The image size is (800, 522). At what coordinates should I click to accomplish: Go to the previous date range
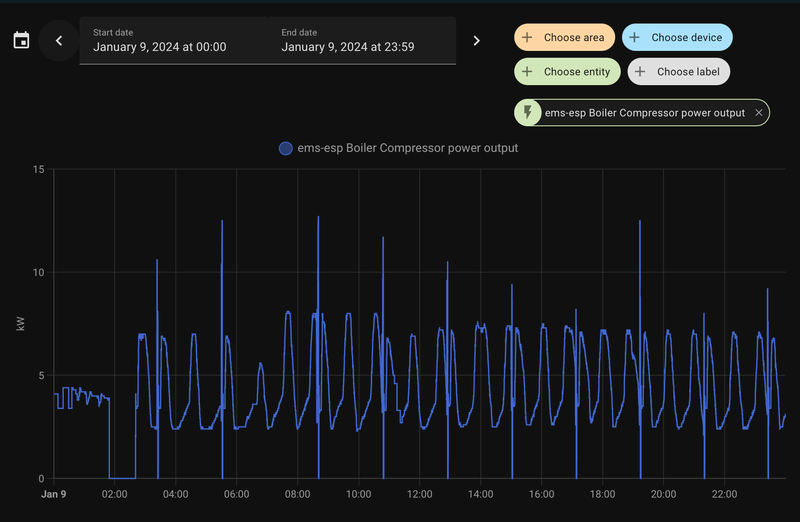point(59,41)
